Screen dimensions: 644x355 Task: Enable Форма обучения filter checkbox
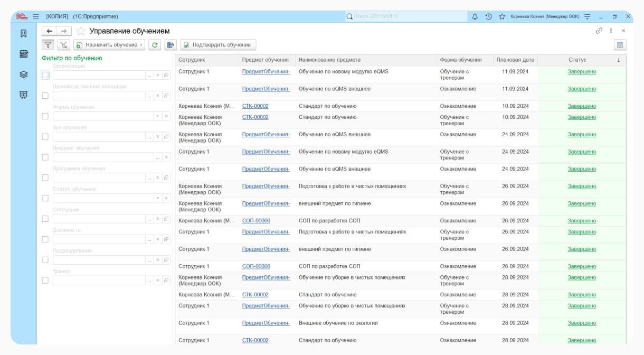pos(45,116)
